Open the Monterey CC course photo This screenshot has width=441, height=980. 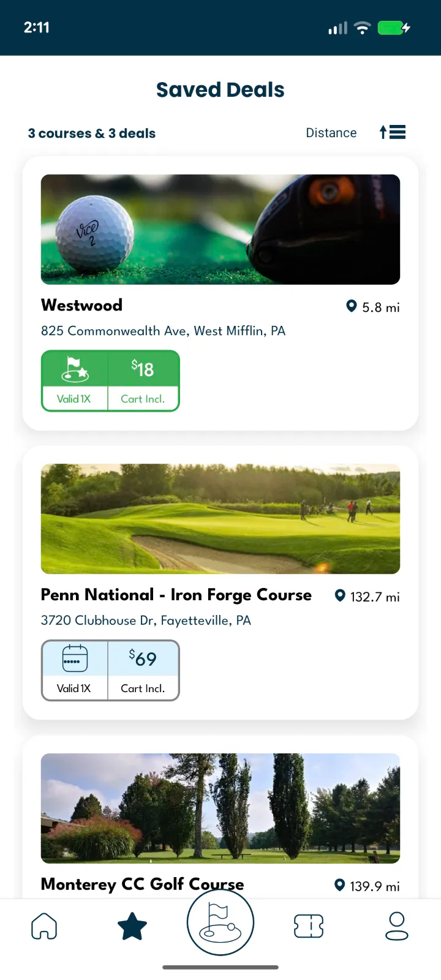pos(221,808)
